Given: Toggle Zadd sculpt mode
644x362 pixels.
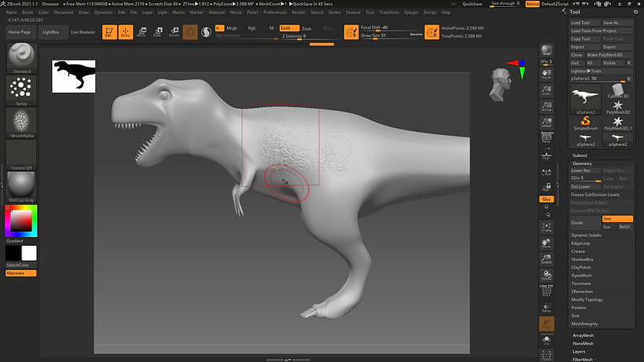Looking at the screenshot, I should (x=289, y=28).
